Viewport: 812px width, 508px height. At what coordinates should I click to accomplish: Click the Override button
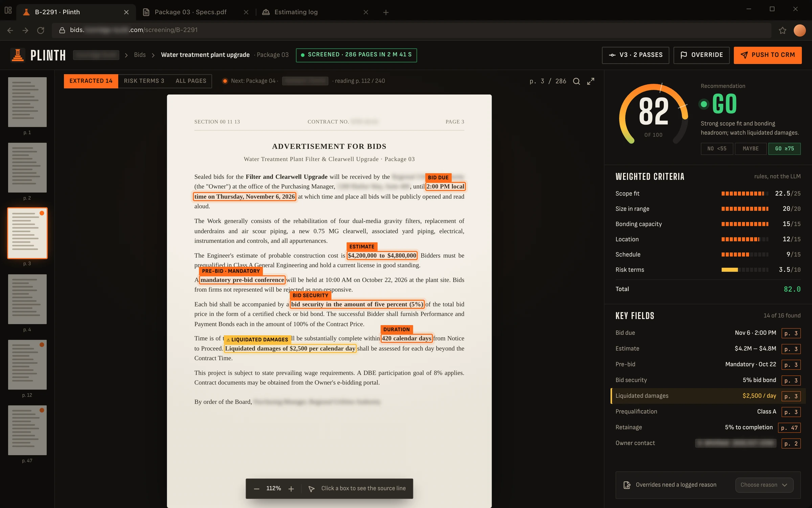(701, 55)
